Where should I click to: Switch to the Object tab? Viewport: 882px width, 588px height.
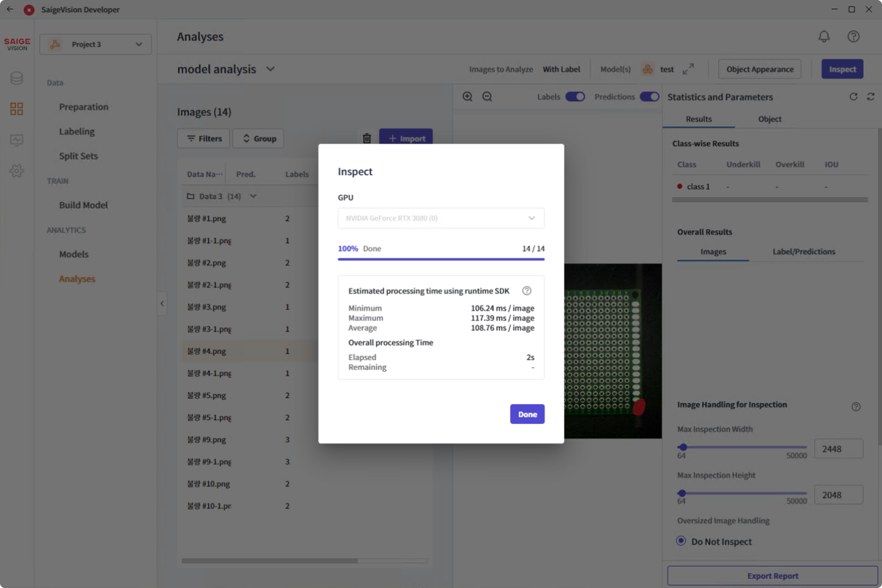coord(770,119)
